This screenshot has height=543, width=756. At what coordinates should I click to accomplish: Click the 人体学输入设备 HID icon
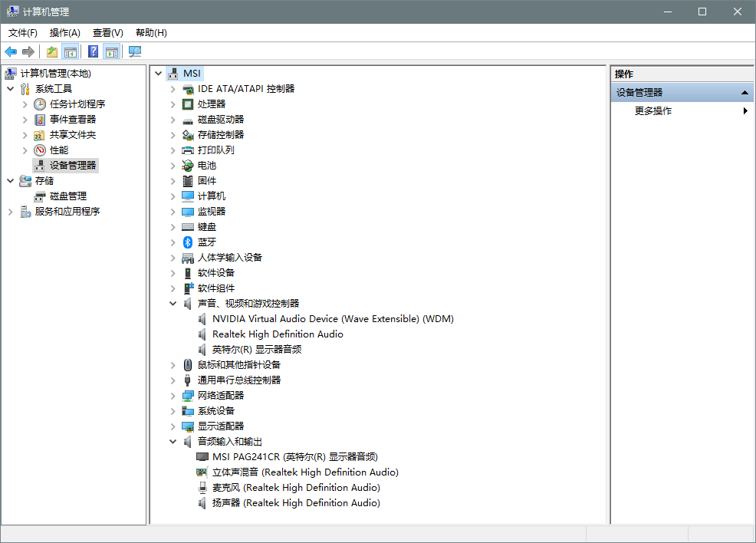(x=188, y=258)
